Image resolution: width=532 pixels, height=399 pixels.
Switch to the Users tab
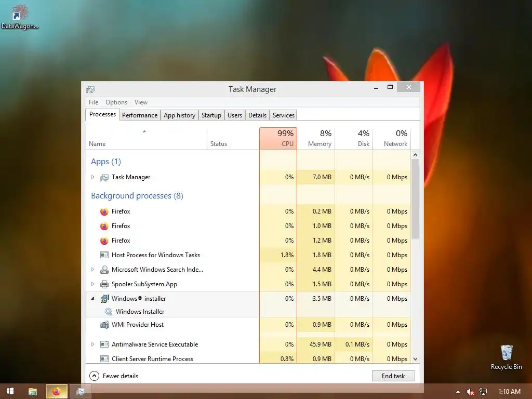[x=235, y=115]
